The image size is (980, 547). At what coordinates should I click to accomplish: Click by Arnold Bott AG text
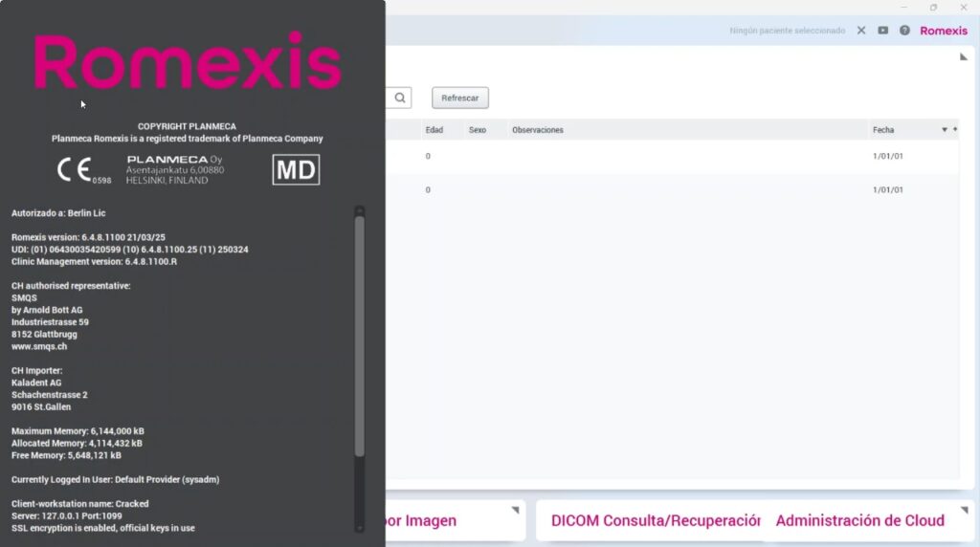47,310
